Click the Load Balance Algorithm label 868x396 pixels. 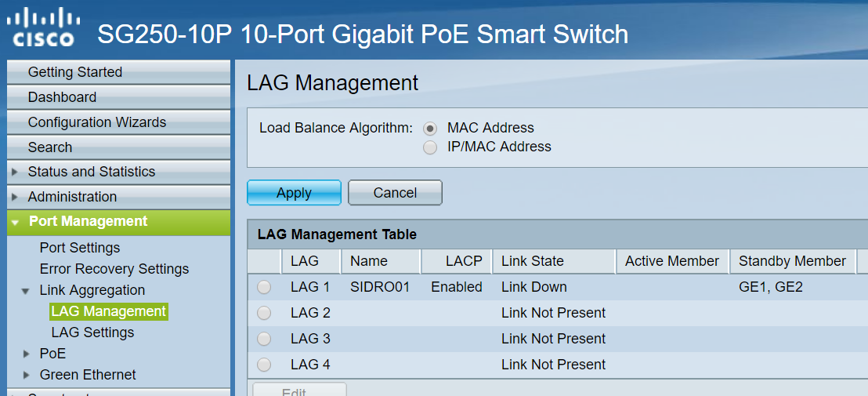pyautogui.click(x=336, y=128)
